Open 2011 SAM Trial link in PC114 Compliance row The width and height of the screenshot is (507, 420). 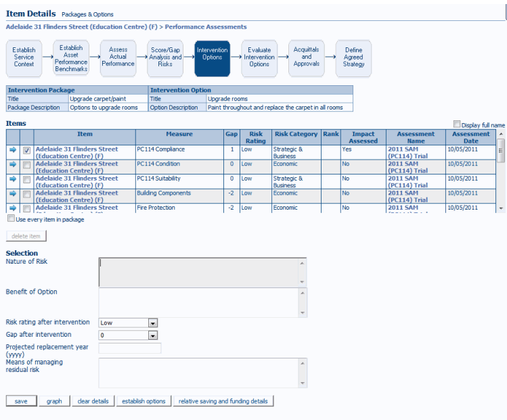click(x=407, y=152)
